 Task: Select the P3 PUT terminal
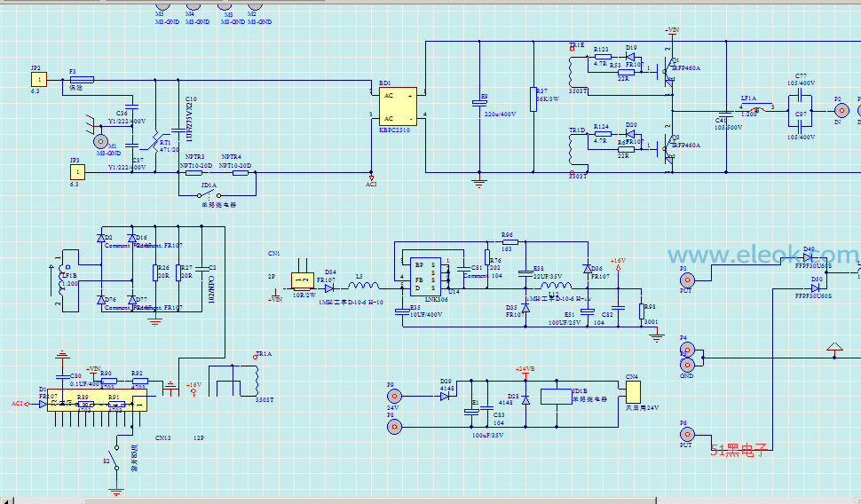click(687, 280)
